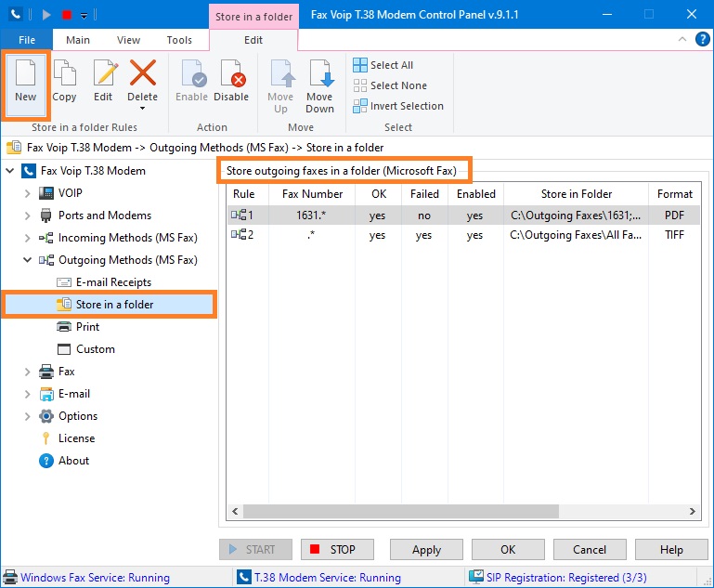Choose Select All in the ribbon
The image size is (714, 588).
[383, 65]
